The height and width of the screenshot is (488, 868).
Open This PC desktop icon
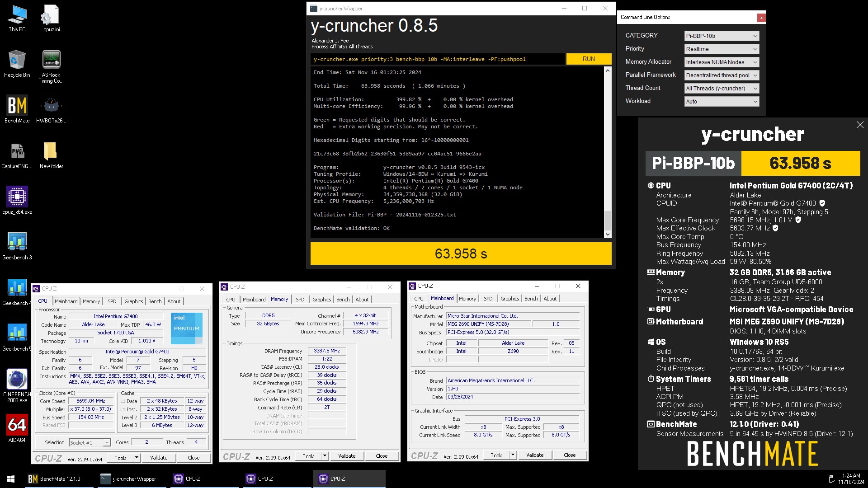click(17, 19)
